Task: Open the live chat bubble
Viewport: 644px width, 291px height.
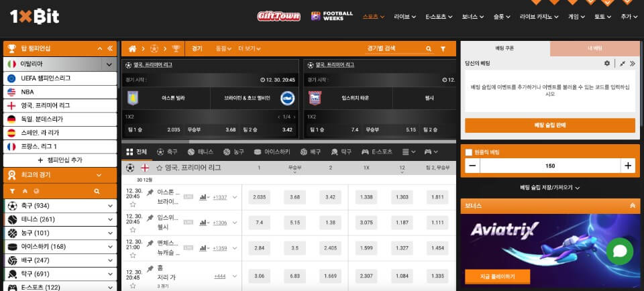Action: point(619,251)
